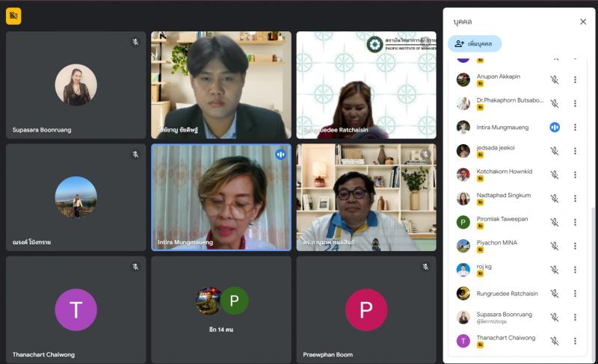Click Piromlak Taweepan's green P avatar
This screenshot has width=598, height=364.
point(463,222)
